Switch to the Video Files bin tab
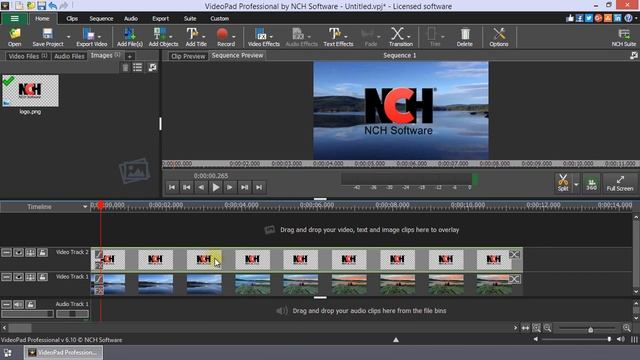Screen dimensions: 640x360 click(28, 56)
